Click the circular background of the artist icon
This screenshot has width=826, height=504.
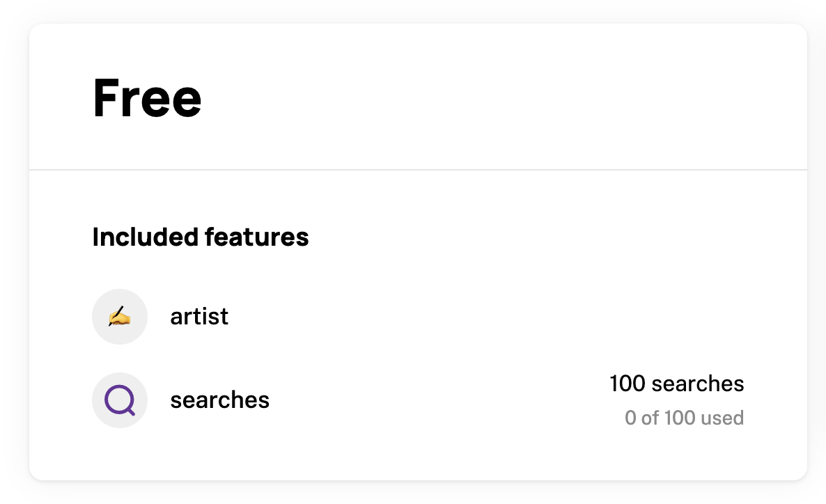[x=120, y=316]
